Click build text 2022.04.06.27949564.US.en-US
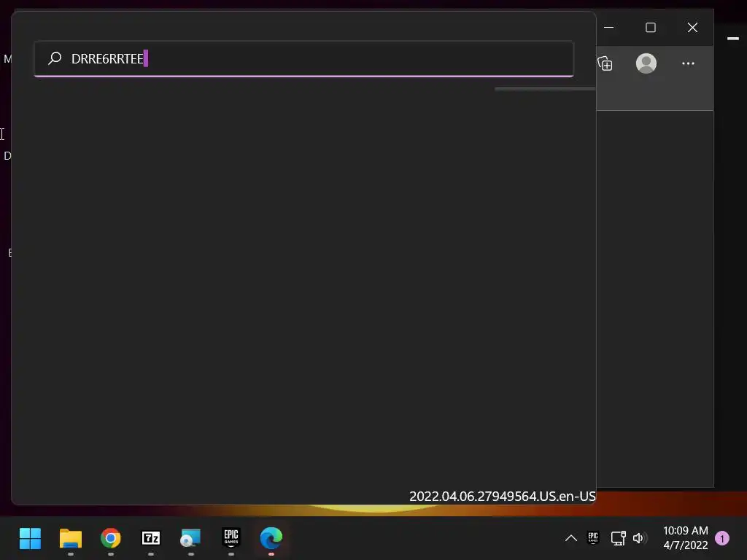Image resolution: width=747 pixels, height=560 pixels. tap(502, 496)
